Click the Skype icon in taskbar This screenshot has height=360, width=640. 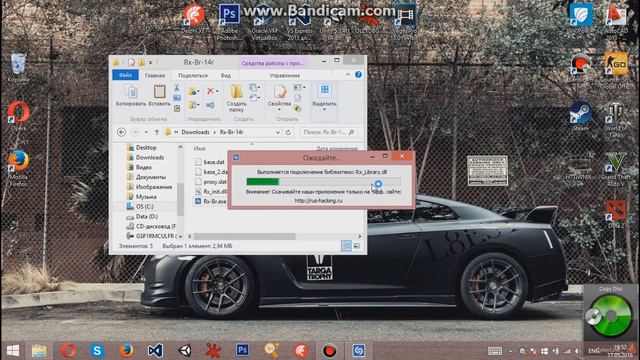click(x=97, y=350)
